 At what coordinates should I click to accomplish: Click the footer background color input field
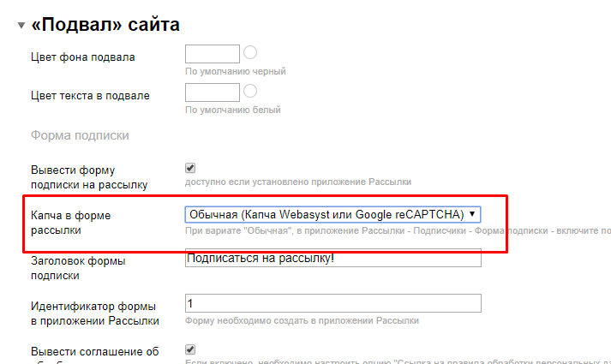[x=212, y=54]
